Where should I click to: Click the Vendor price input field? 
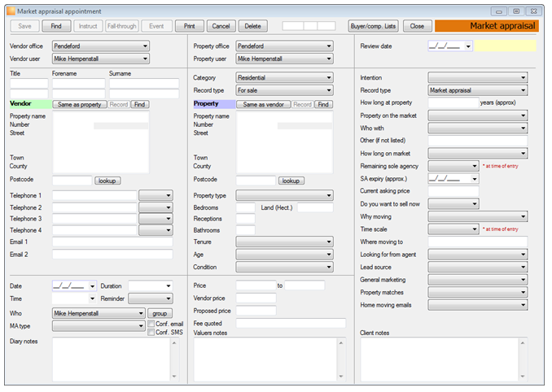[256, 298]
